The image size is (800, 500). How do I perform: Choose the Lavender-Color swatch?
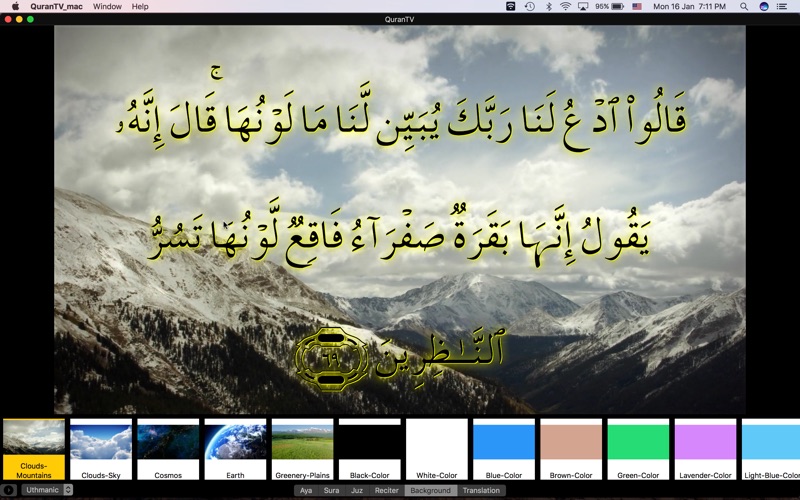[x=706, y=449]
